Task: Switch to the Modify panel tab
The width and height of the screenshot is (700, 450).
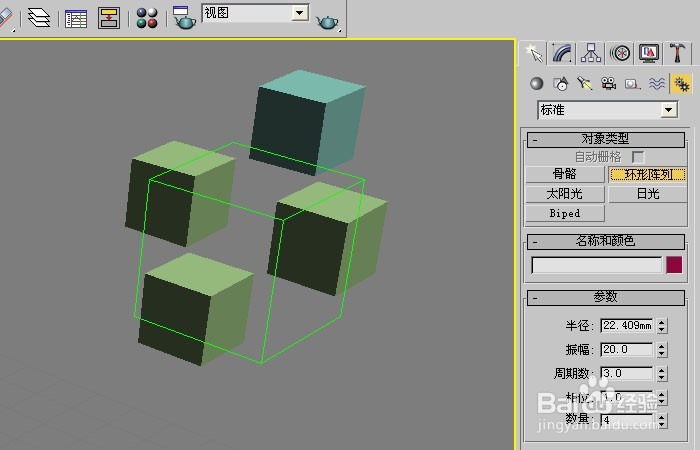Action: tap(562, 53)
